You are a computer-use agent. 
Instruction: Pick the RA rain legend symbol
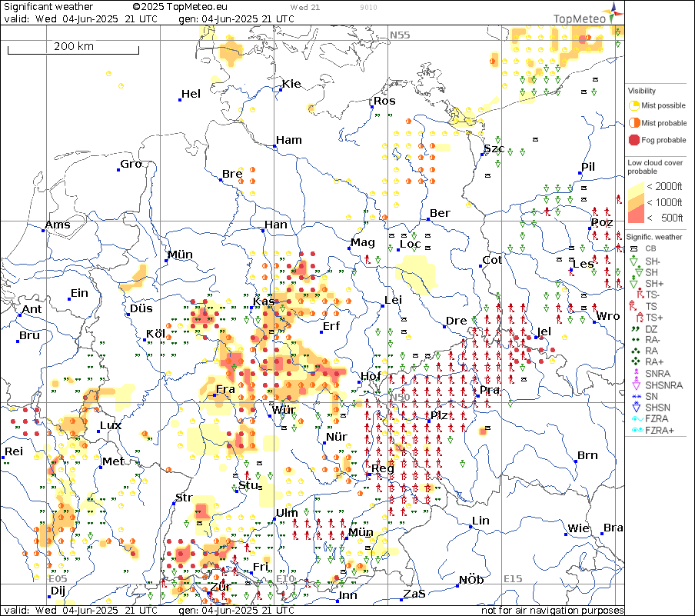click(636, 351)
